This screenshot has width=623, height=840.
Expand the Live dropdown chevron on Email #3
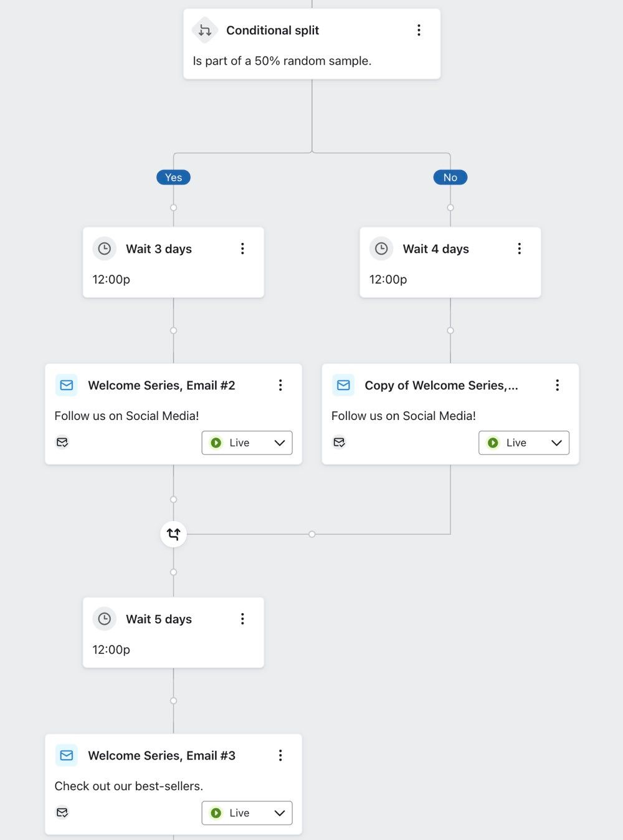(279, 813)
